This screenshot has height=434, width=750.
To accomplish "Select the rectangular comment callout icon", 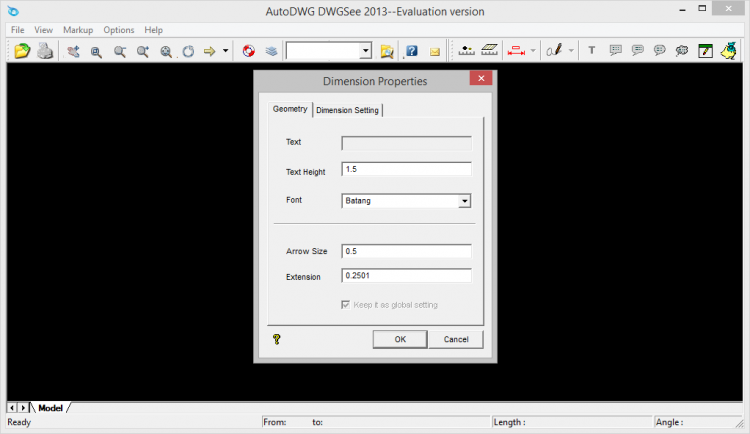I will pos(615,50).
